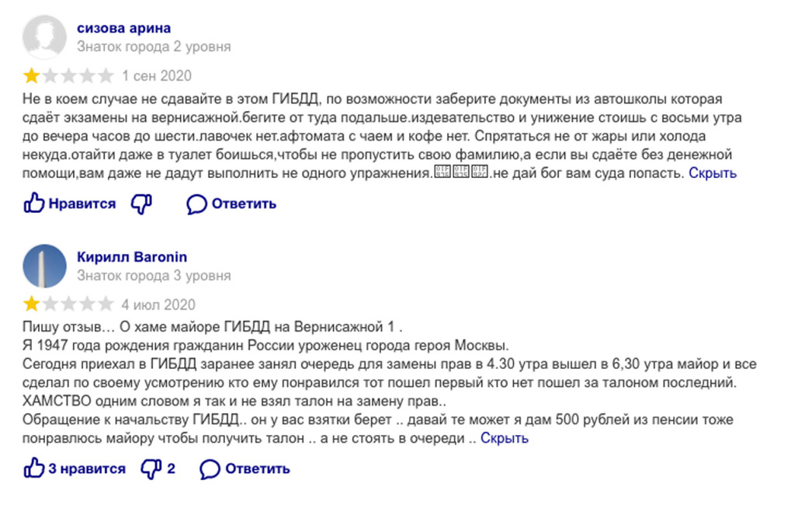Click the Кирилл Baronin username link
This screenshot has width=812, height=505.
coord(132,257)
